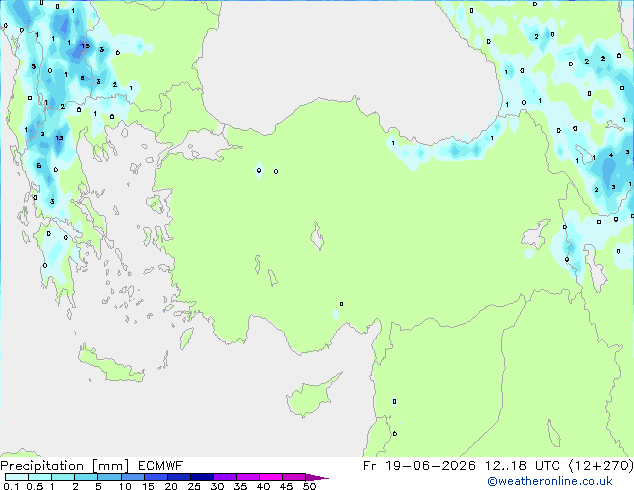Click the legend label '25'
The height and width of the screenshot is (490, 634).
[x=194, y=486]
